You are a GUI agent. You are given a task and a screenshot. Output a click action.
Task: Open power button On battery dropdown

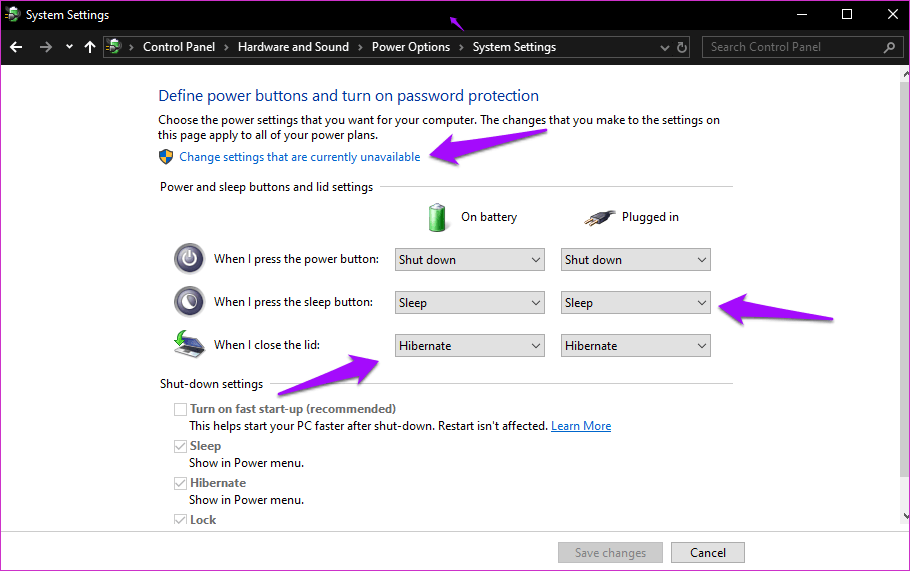[470, 259]
